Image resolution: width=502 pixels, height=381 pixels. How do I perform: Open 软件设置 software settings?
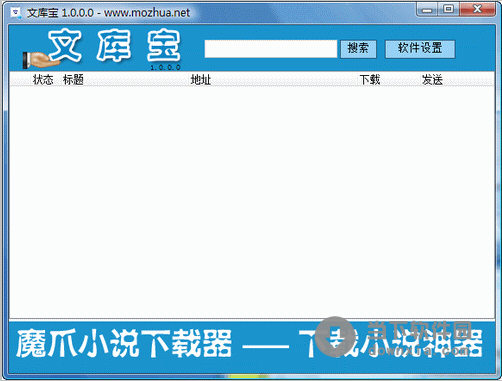pos(420,49)
